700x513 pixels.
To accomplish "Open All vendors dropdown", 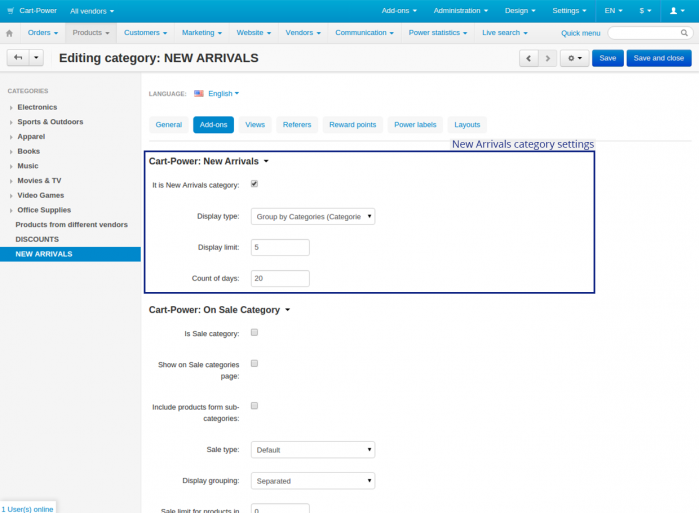I will click(92, 11).
